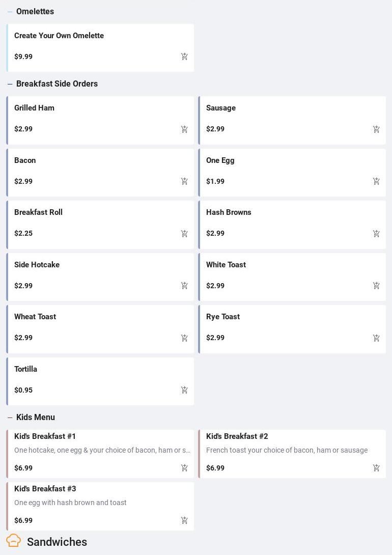Viewport: 392px width, 555px height.
Task: Collapse the Breakfast Side Orders section
Action: (10, 84)
